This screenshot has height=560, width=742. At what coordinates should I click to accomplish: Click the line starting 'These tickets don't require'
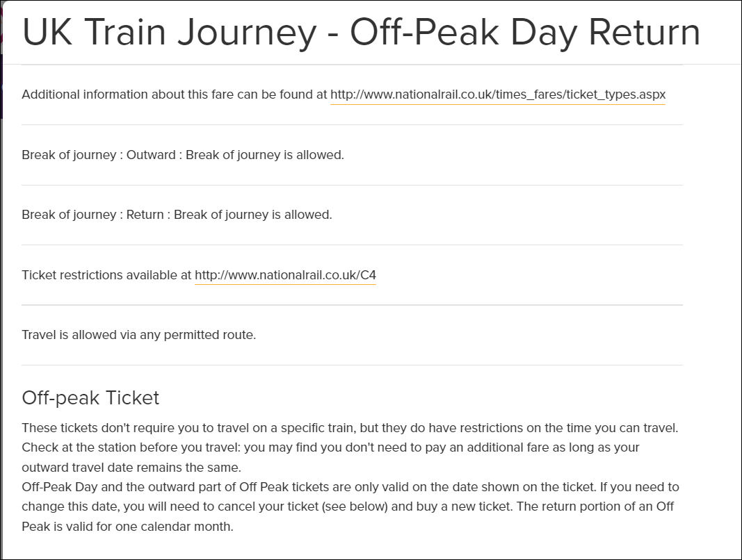tap(350, 428)
